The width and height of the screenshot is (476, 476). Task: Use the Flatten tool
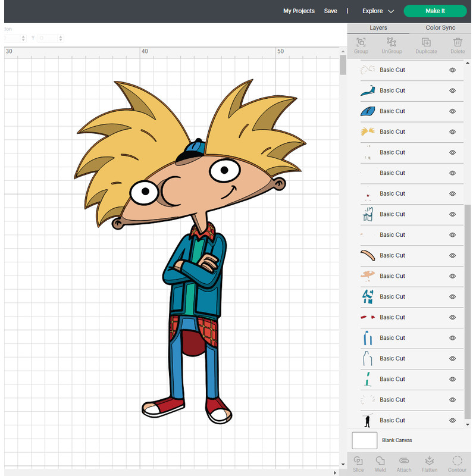[x=429, y=463]
